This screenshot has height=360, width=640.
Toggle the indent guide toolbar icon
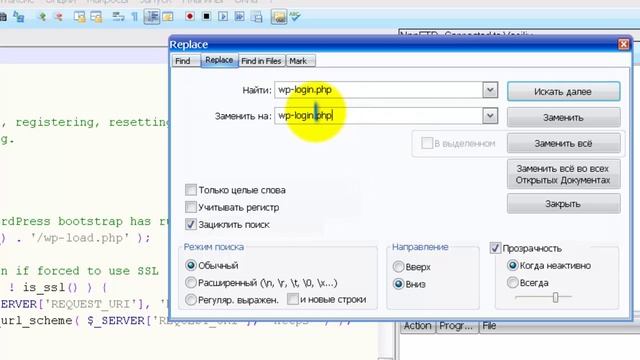[x=152, y=17]
